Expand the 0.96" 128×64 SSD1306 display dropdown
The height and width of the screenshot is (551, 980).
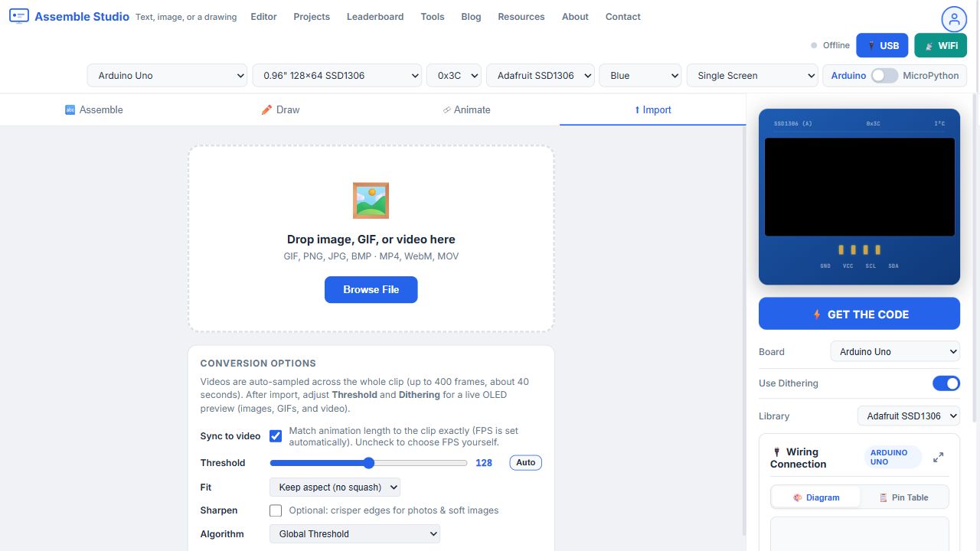(x=337, y=76)
